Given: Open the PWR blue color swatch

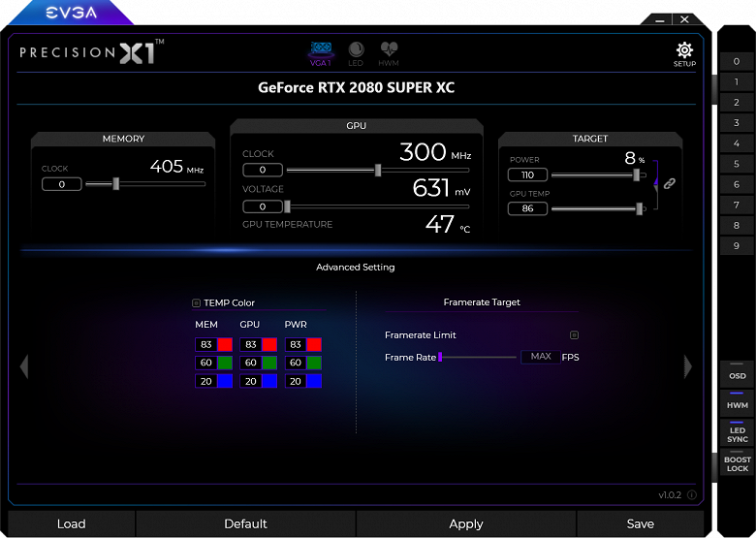Looking at the screenshot, I should [x=314, y=381].
